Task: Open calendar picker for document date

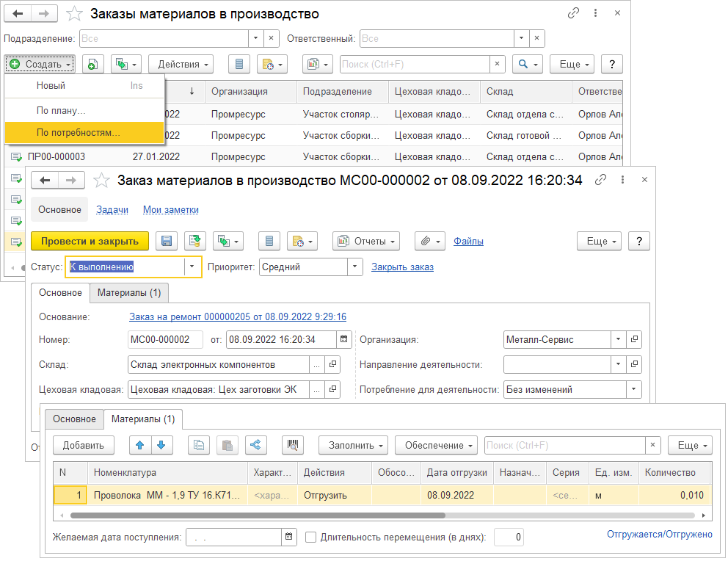Action: click(344, 339)
